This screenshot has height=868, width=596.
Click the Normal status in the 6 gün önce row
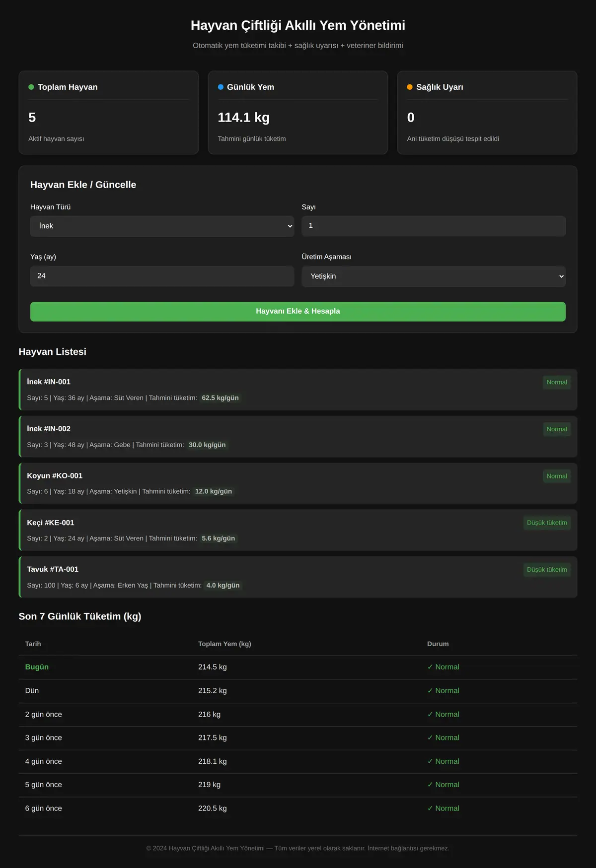[444, 808]
